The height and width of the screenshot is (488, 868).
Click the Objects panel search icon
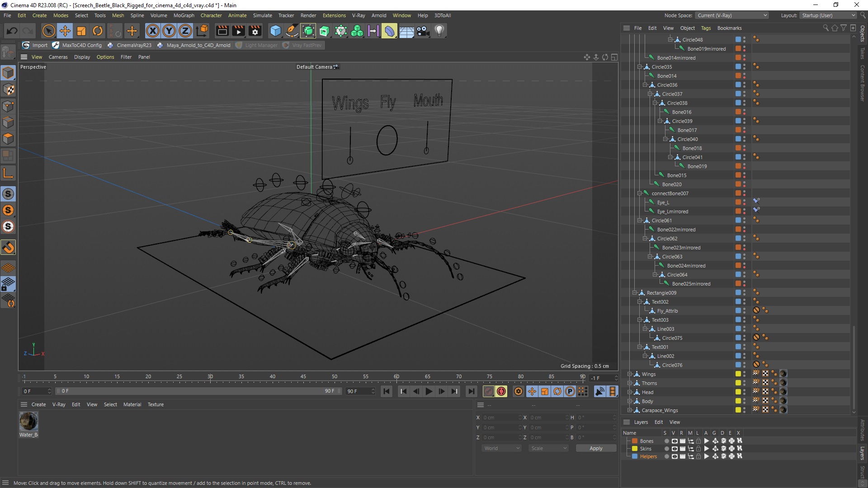[826, 28]
